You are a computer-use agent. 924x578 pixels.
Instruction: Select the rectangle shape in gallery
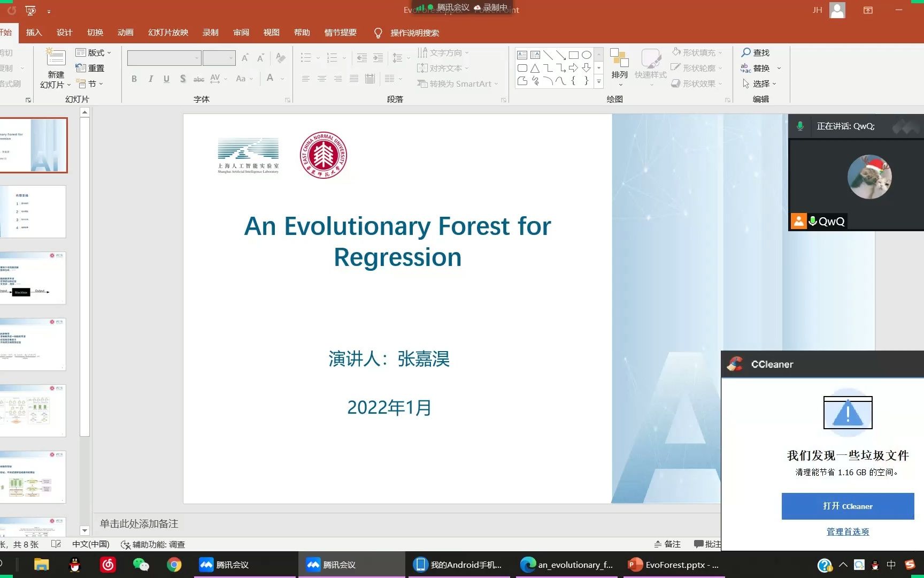coord(574,55)
